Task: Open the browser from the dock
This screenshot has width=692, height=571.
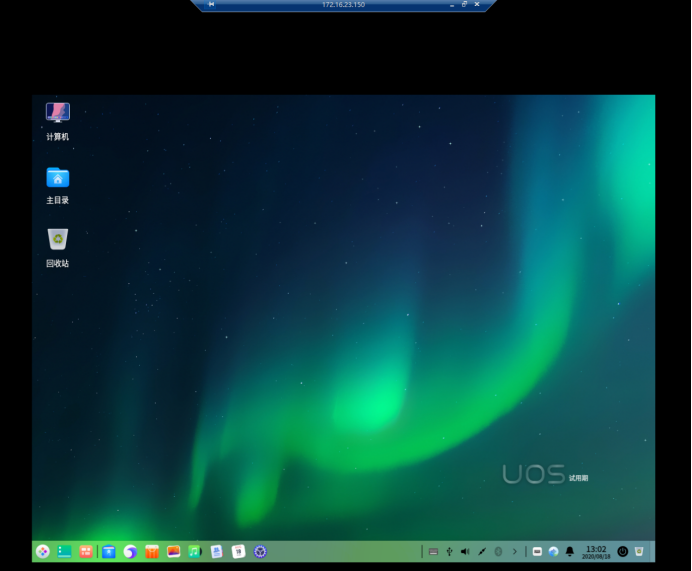Action: (130, 552)
